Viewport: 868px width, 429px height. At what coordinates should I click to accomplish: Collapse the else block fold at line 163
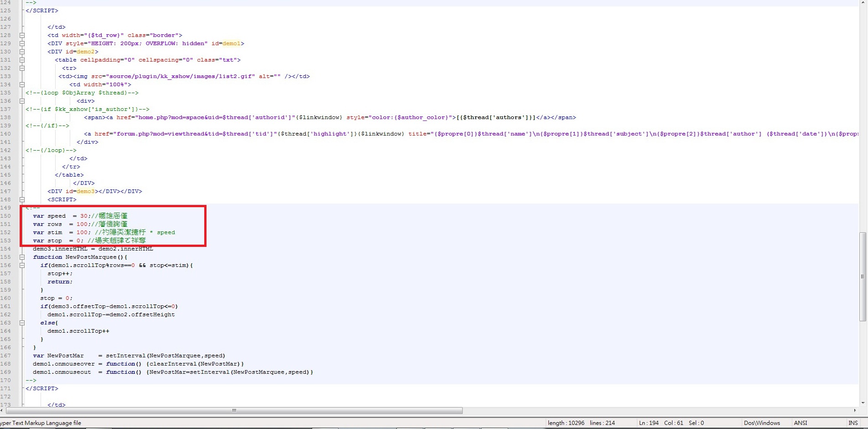(22, 323)
